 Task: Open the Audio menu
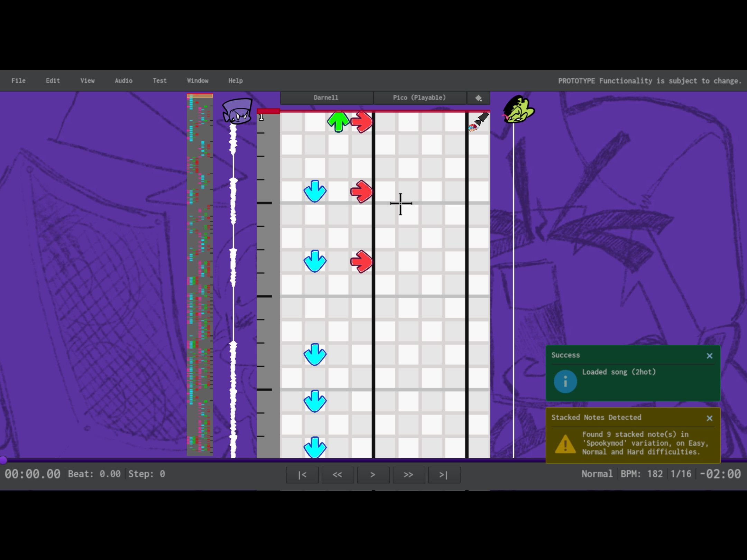pyautogui.click(x=123, y=81)
